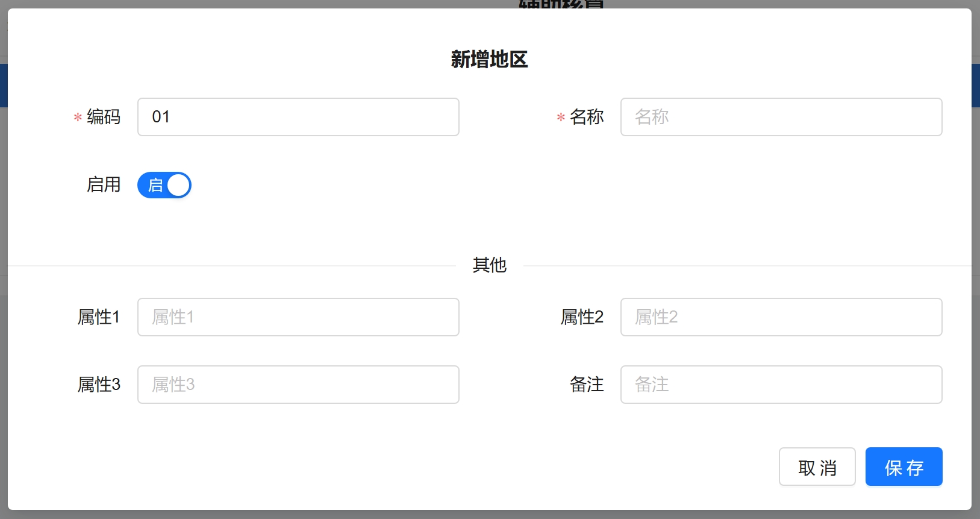
Task: Click the 其他 section divider text
Action: 489,265
